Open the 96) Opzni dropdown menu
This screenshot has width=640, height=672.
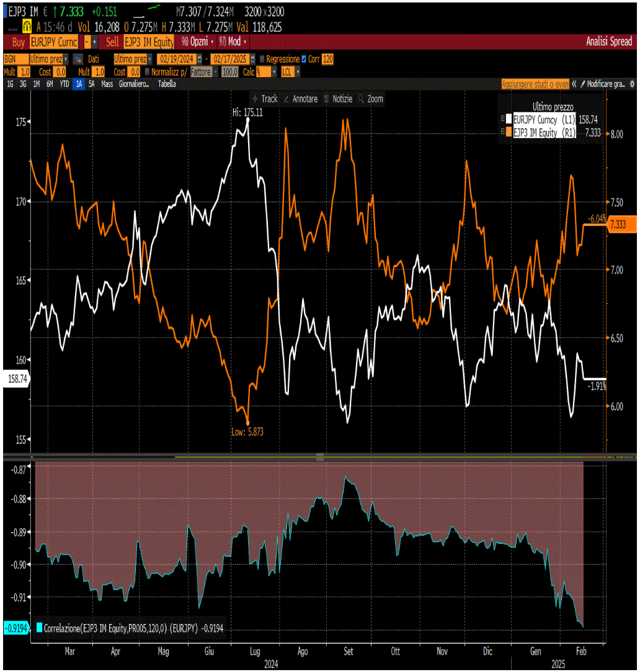point(198,42)
